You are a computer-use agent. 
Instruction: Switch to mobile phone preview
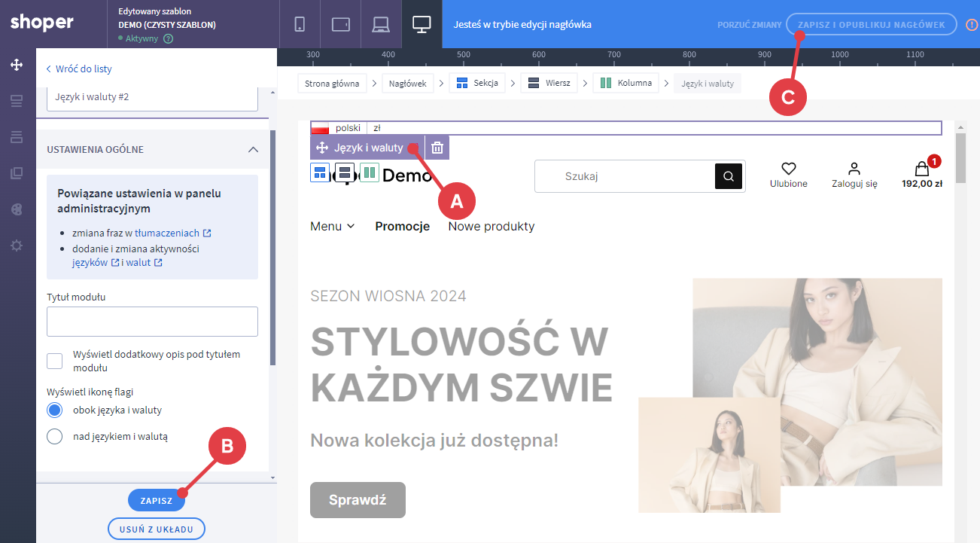300,24
